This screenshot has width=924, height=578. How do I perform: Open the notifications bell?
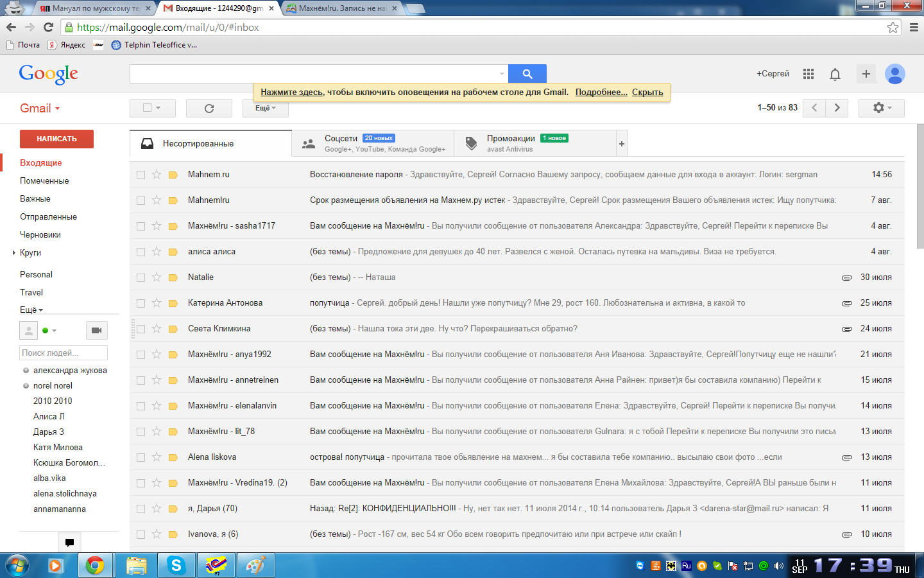[x=835, y=74]
